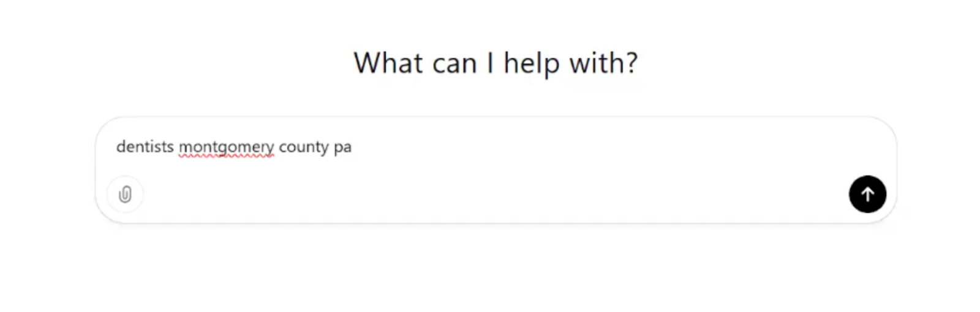Click the word "help" in the heading
Screen dimensions: 980x312
[532, 63]
